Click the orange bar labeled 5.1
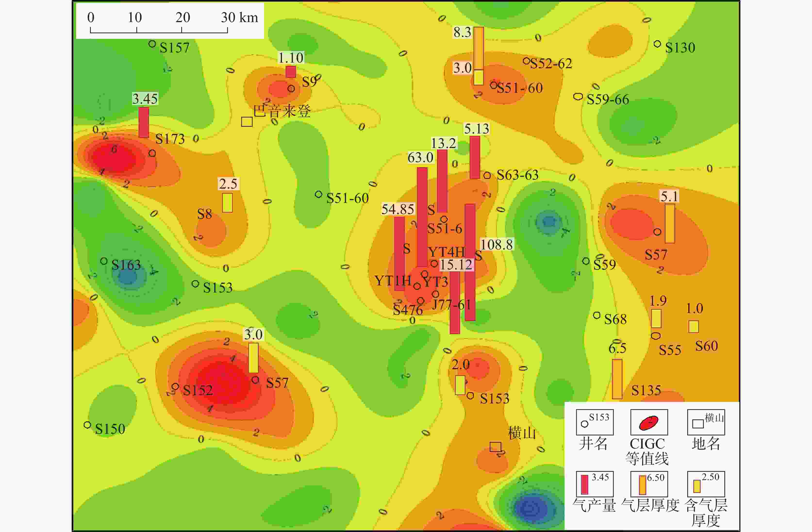812x532 pixels. pyautogui.click(x=670, y=224)
